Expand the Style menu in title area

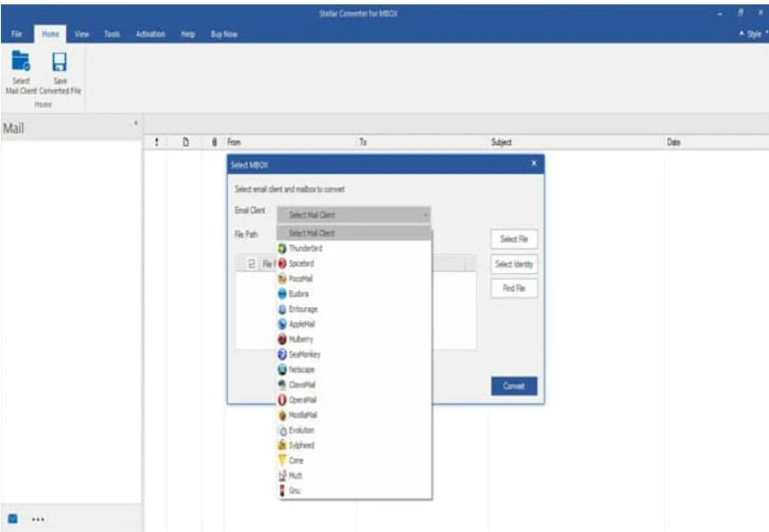click(x=753, y=34)
